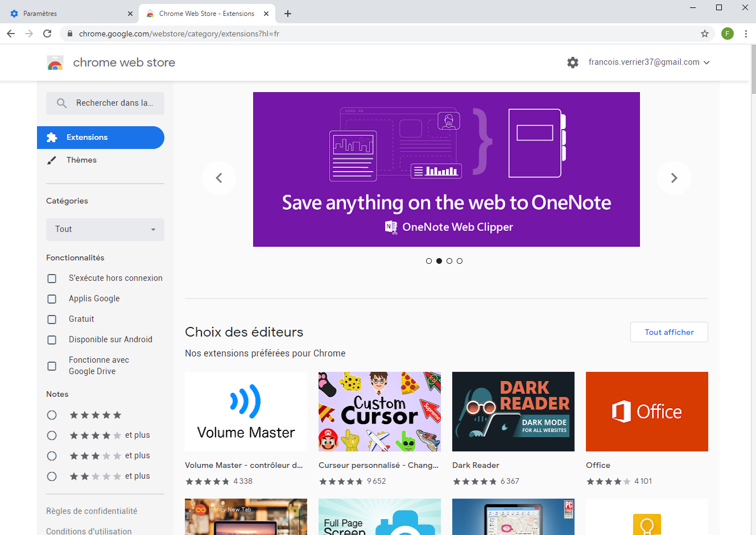The height and width of the screenshot is (535, 756).
Task: Click the Tout afficher button
Action: 669,331
